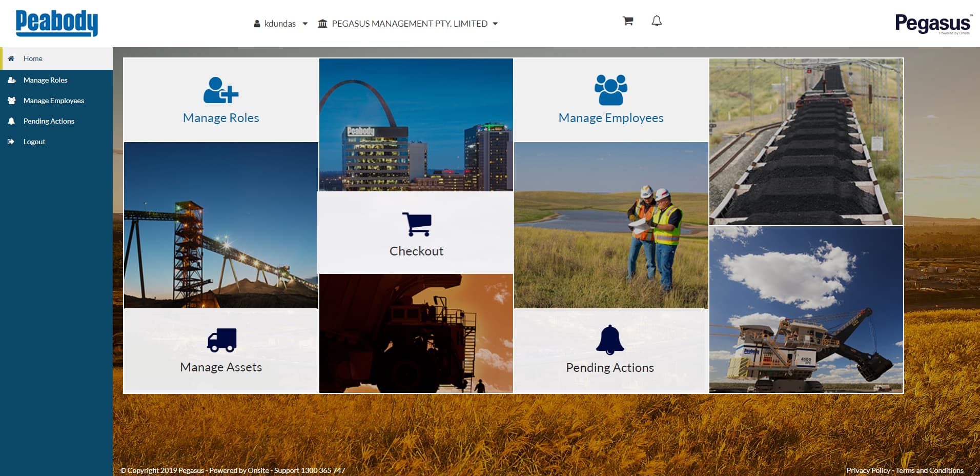Open the Manage Assets tile label
Screen dimensions: 980x476
pos(221,367)
